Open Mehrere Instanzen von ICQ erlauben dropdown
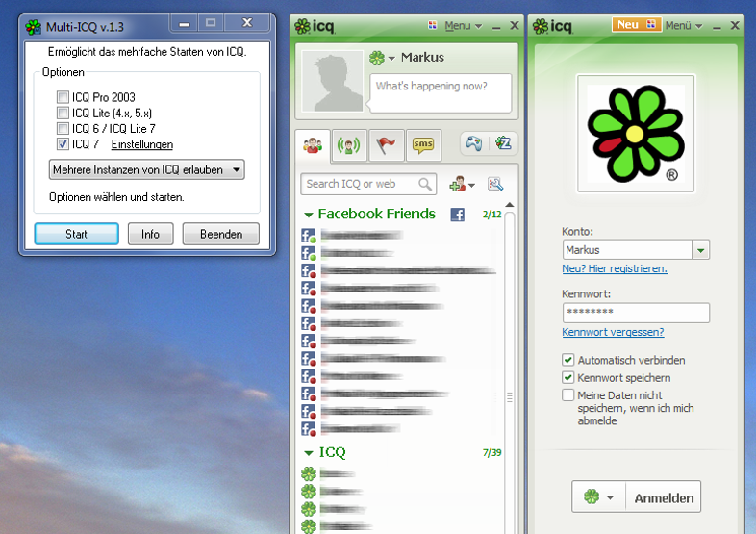 pyautogui.click(x=146, y=170)
